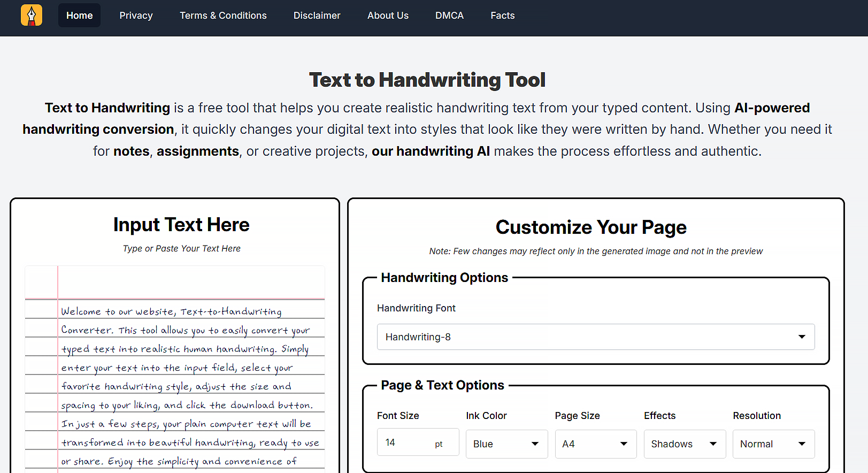Viewport: 868px width, 473px height.
Task: Open the Disclaimer page
Action: pyautogui.click(x=317, y=16)
